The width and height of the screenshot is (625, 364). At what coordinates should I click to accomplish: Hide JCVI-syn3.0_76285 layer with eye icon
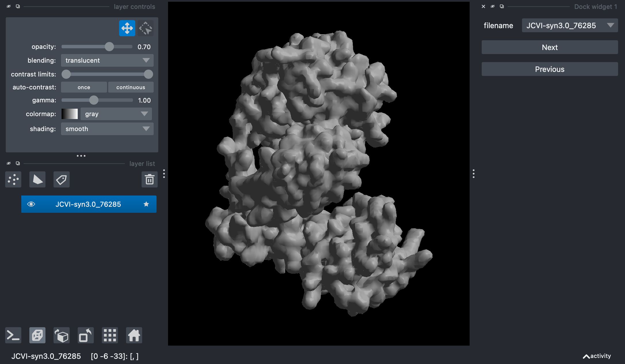[31, 204]
